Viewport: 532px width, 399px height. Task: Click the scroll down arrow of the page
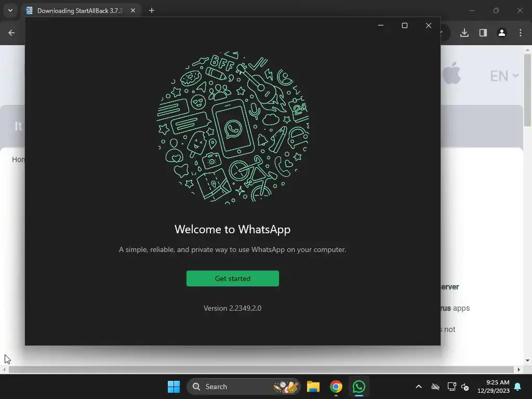[x=527, y=361]
